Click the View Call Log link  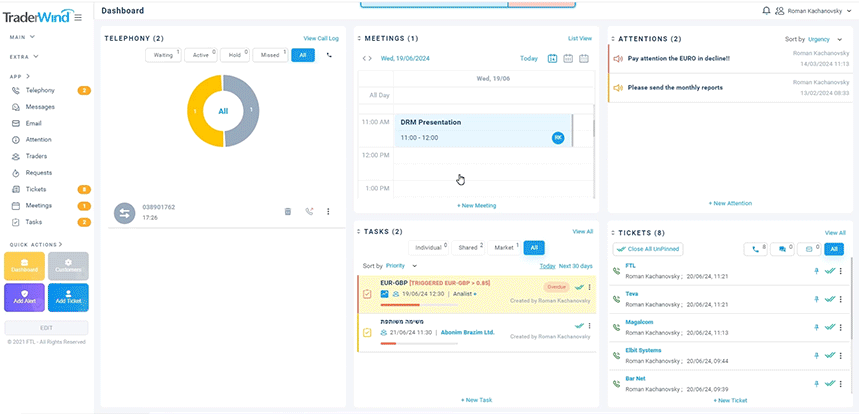[x=321, y=38]
